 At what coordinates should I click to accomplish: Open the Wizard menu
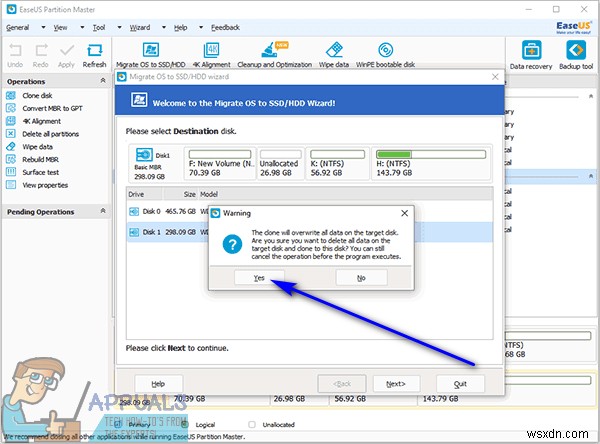click(x=140, y=28)
